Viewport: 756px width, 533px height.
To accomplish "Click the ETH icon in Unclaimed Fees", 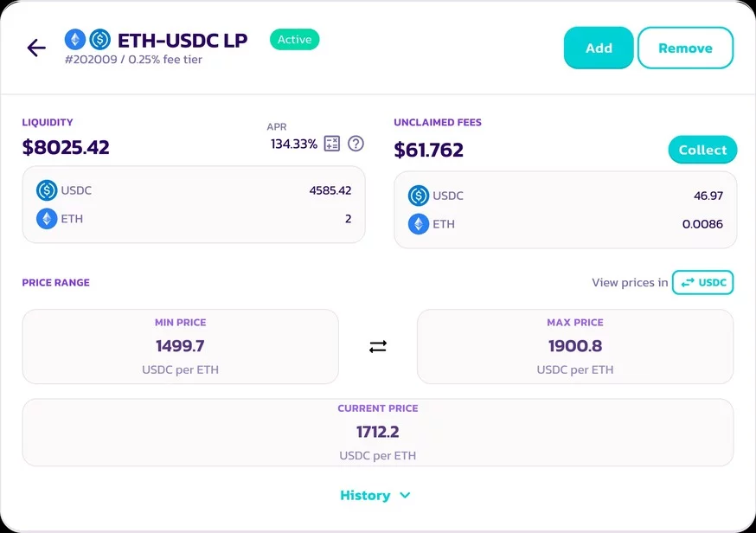I will tap(419, 224).
